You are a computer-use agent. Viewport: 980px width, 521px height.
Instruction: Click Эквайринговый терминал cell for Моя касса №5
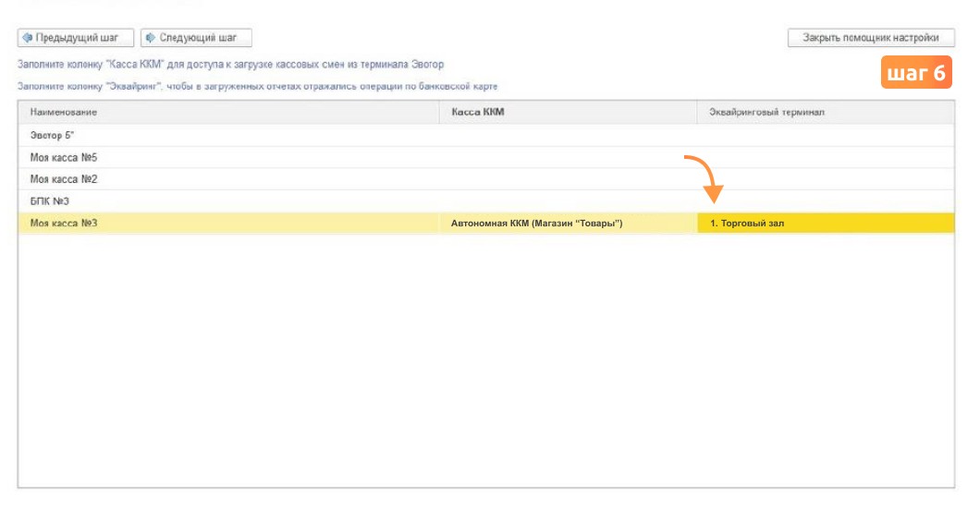pyautogui.click(x=826, y=157)
